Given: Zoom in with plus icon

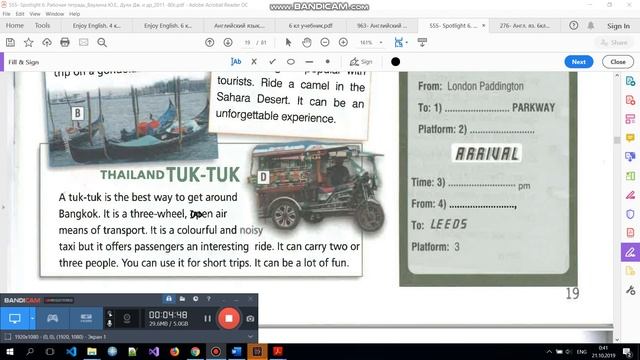Looking at the screenshot, I should click(343, 42).
